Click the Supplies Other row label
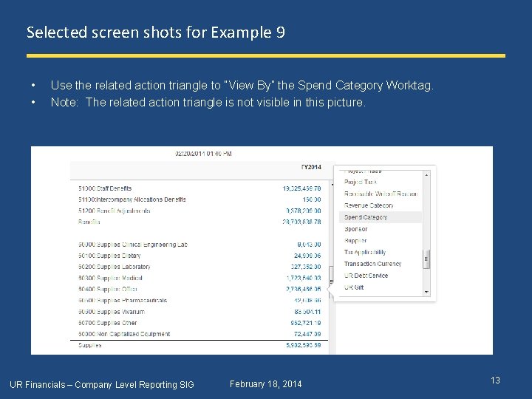 (x=108, y=323)
